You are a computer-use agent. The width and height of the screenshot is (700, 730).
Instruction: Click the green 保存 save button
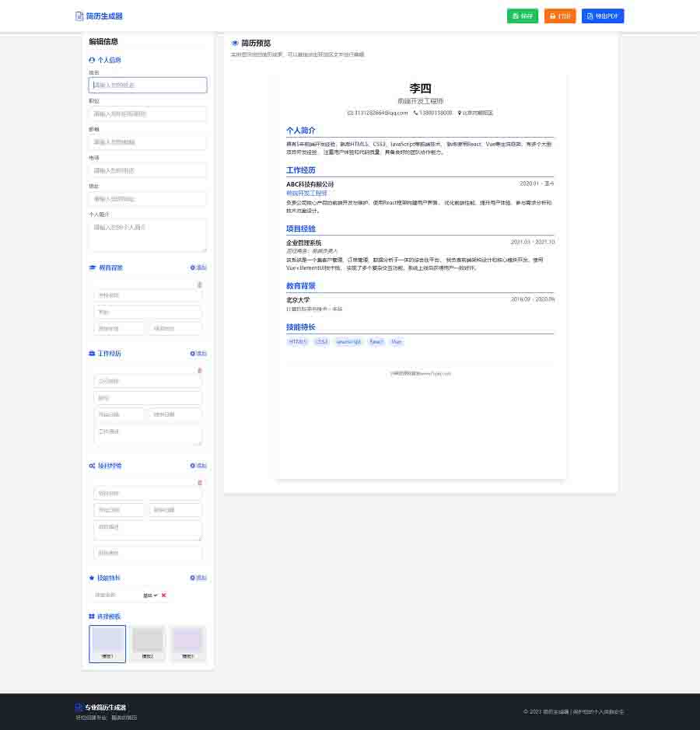coord(523,16)
